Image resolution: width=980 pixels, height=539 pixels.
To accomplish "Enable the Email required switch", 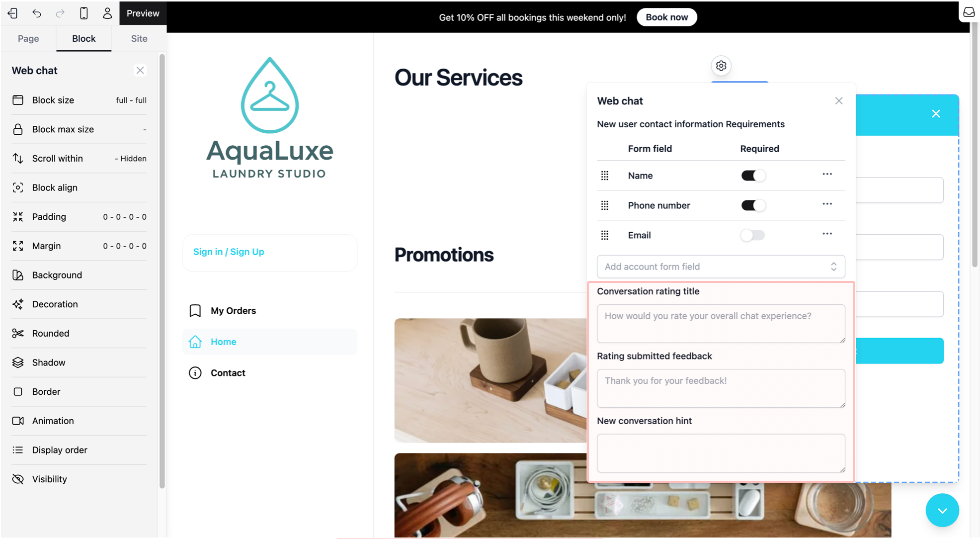I will pyautogui.click(x=753, y=235).
